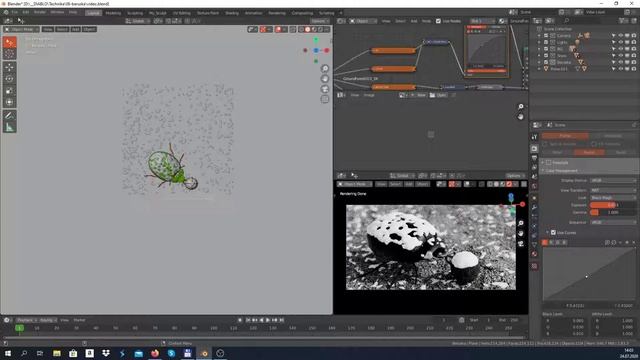Open the Keying popover in timeline
This screenshot has width=640, height=360.
[x=48, y=320]
